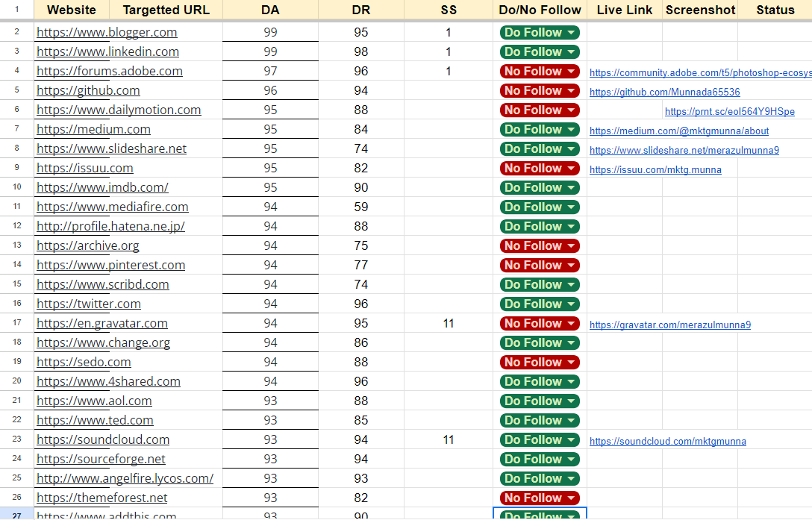Open the issuu.com/mktg.munna live link

[x=655, y=169]
